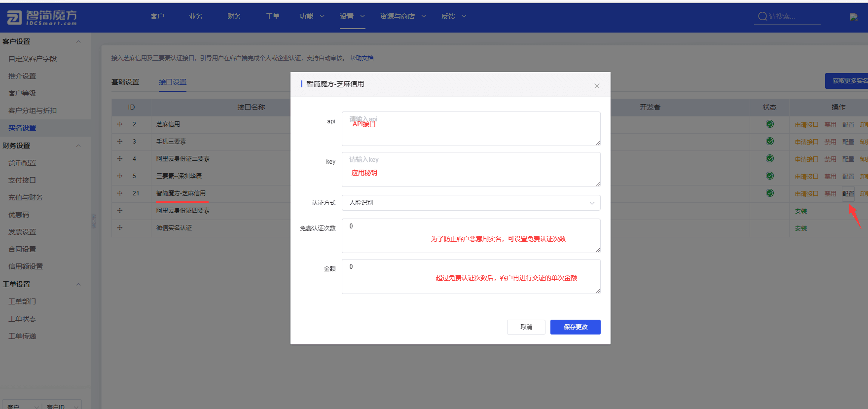The image size is (868, 409).
Task: Open the 业务 top navigation item
Action: [x=196, y=16]
